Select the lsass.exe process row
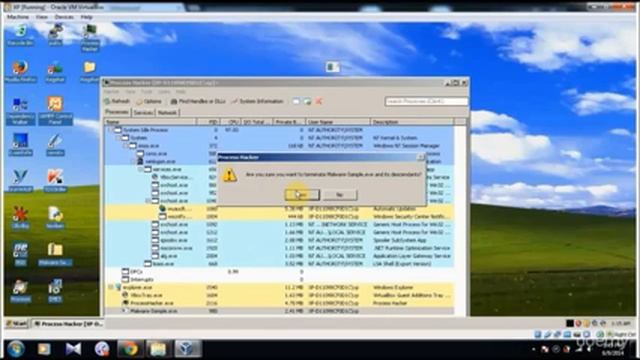 coord(279,264)
